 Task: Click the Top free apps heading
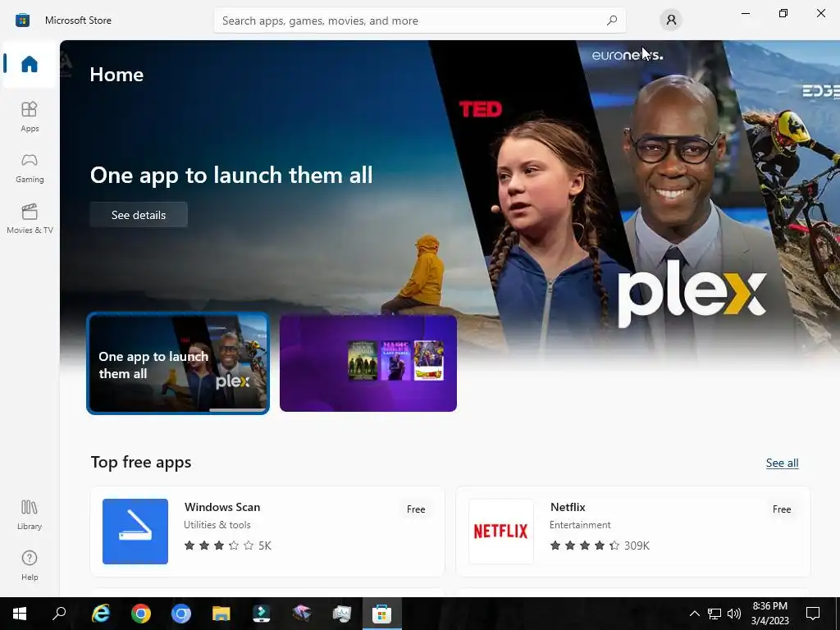point(141,463)
